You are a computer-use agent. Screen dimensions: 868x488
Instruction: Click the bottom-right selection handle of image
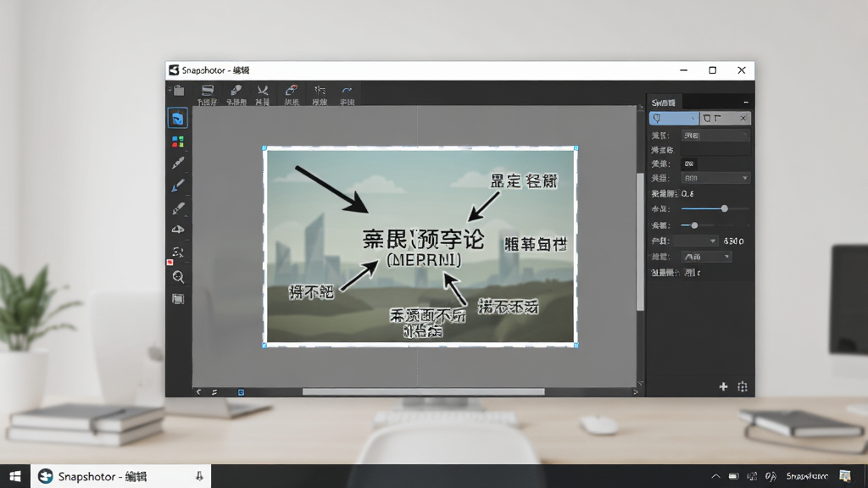pos(576,346)
